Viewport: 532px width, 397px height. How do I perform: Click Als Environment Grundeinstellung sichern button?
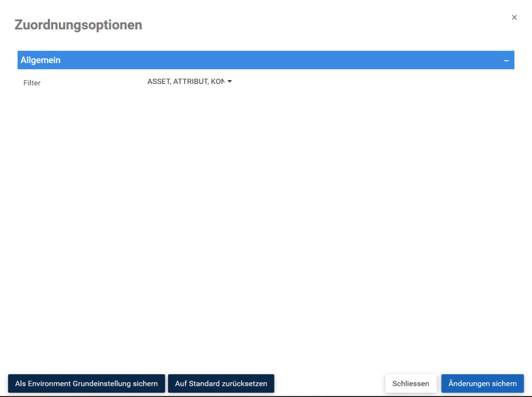point(87,383)
